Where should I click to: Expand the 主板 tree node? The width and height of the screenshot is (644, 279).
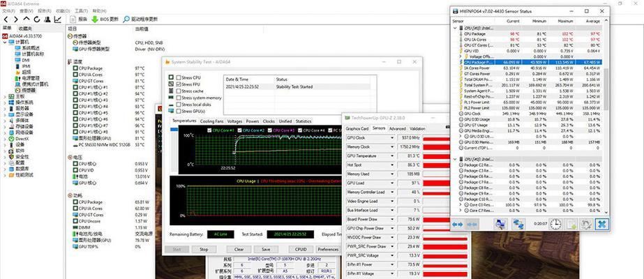click(x=5, y=96)
